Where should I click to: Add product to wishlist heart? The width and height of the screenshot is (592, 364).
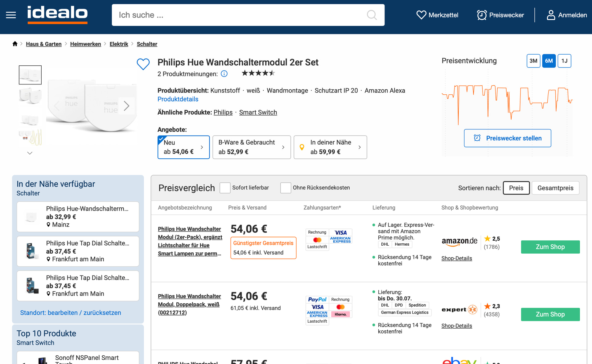click(x=143, y=64)
